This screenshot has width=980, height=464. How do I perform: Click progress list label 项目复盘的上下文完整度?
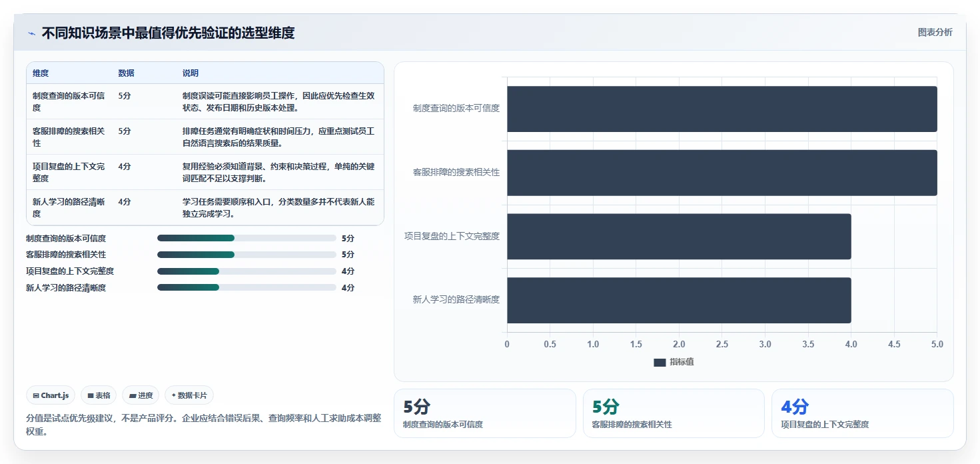tap(70, 271)
